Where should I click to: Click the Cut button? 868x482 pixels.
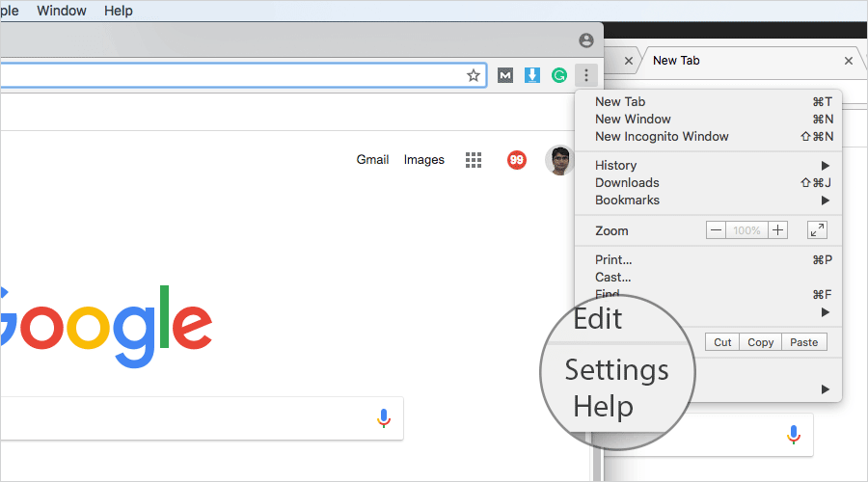[x=722, y=342]
